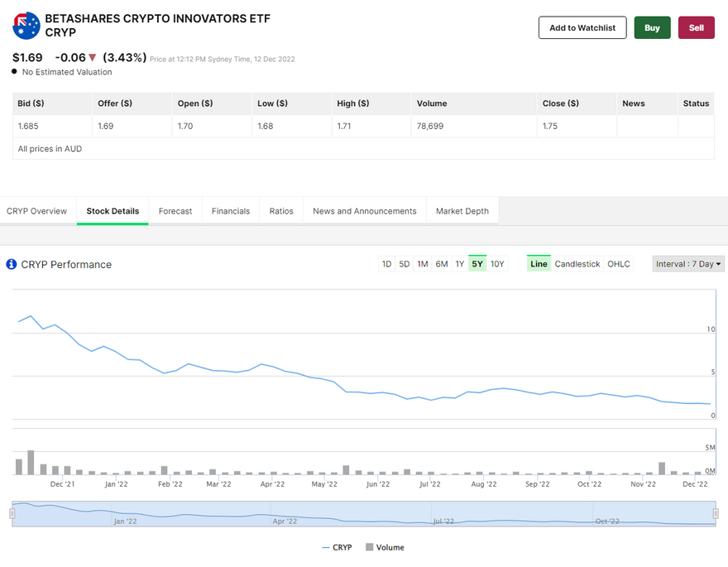Click the CRYP Performance heading

point(66,264)
